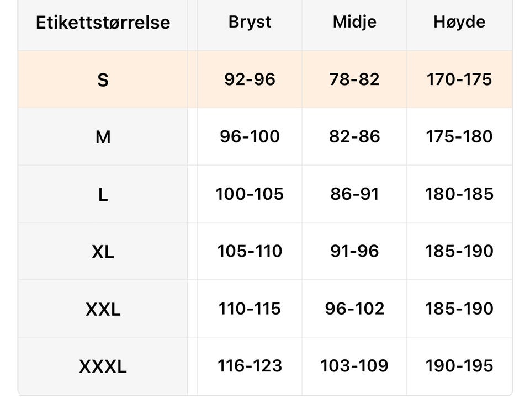Click the Høyde column header
Image resolution: width=530 pixels, height=420 pixels.
[459, 22]
